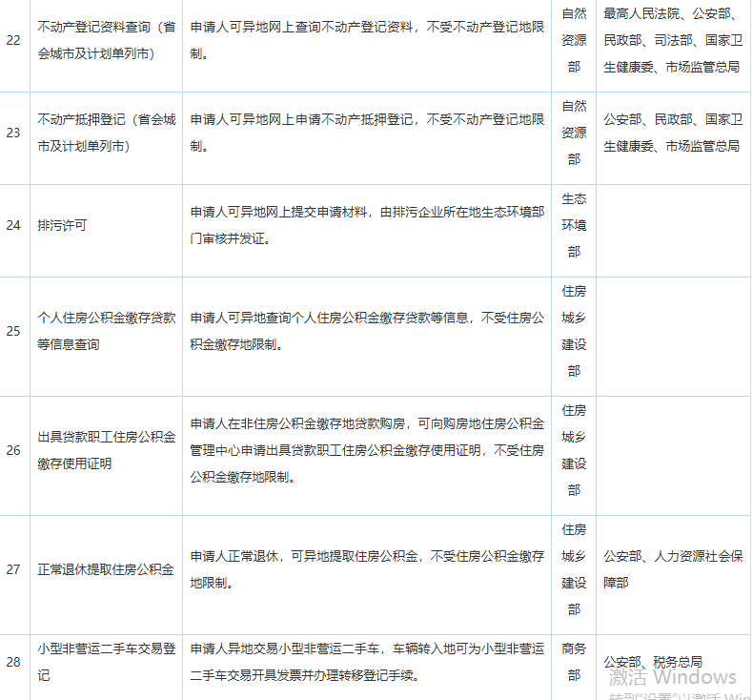This screenshot has height=700, width=752.
Task: Click item name 个人住房公积金缴存贷款等信息查询
Action: click(107, 331)
